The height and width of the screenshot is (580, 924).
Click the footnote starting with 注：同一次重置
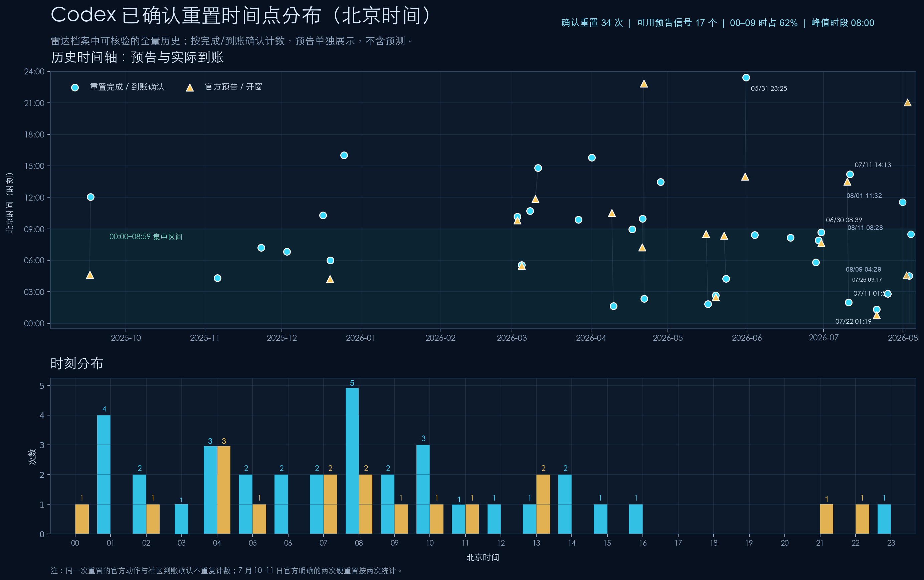(226, 570)
